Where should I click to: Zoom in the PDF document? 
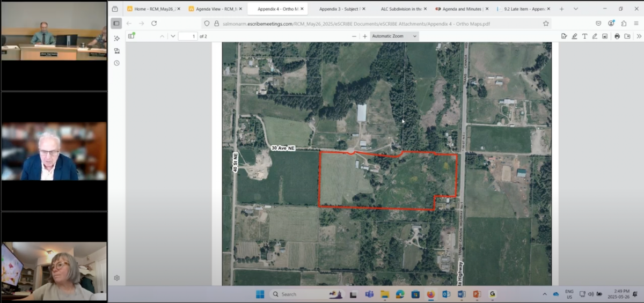[x=365, y=36]
